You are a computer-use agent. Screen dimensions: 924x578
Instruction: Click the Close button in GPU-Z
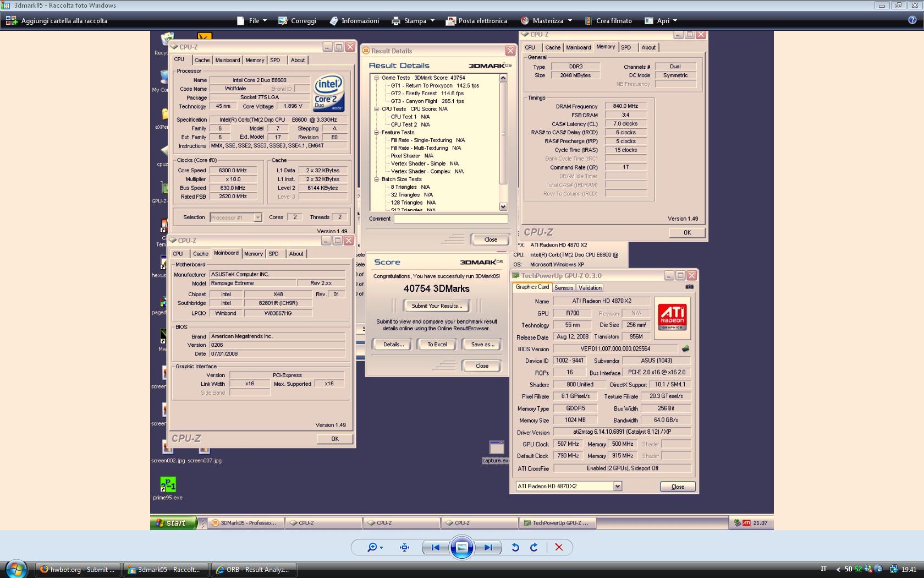click(x=678, y=487)
